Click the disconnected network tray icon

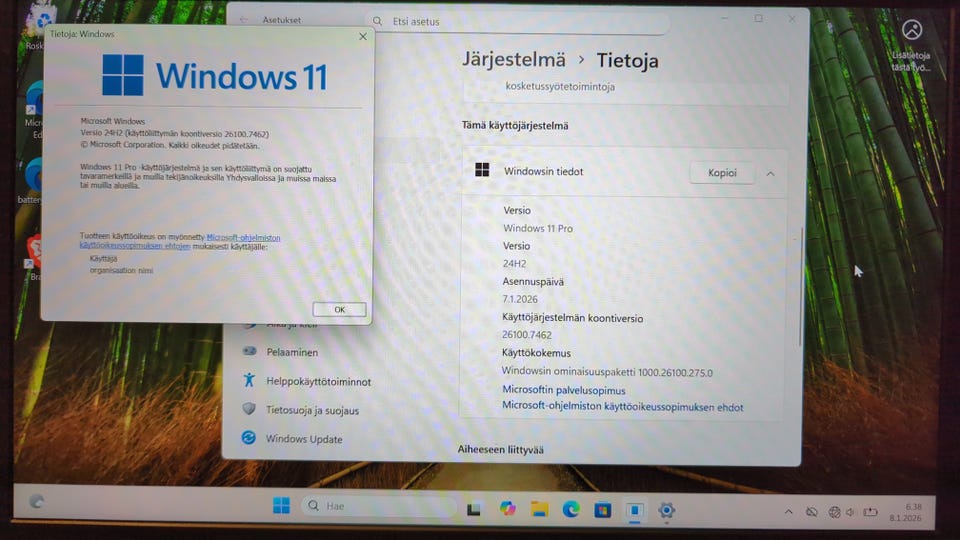coord(812,512)
